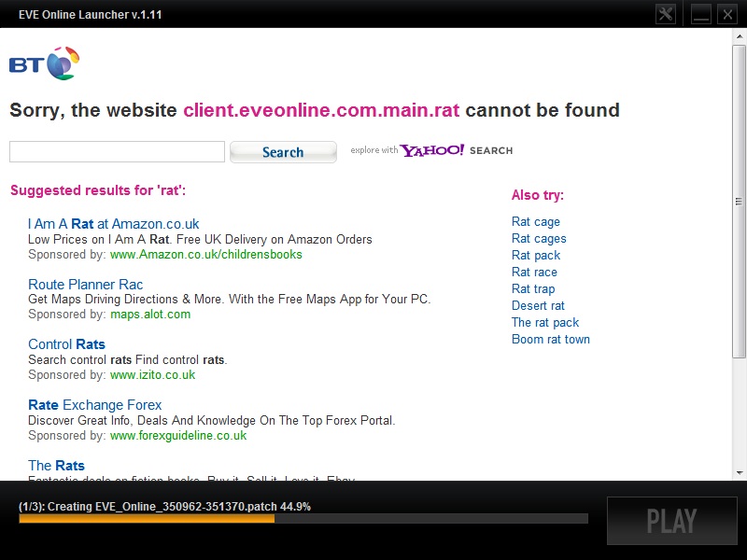Click description 'Get Maps Driving Directions & More'
Image resolution: width=747 pixels, height=560 pixels.
(x=125, y=299)
